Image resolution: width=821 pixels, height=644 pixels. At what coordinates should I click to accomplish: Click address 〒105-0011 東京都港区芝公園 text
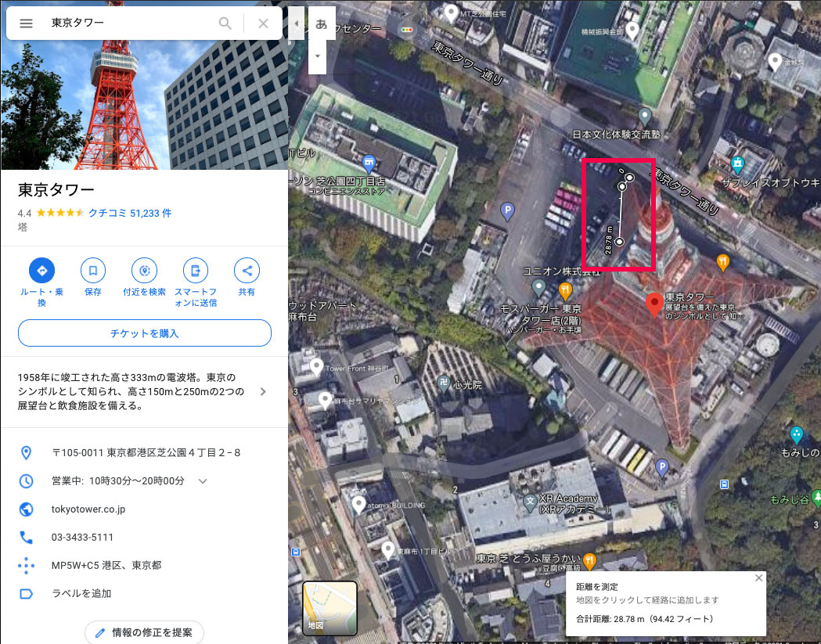[146, 452]
